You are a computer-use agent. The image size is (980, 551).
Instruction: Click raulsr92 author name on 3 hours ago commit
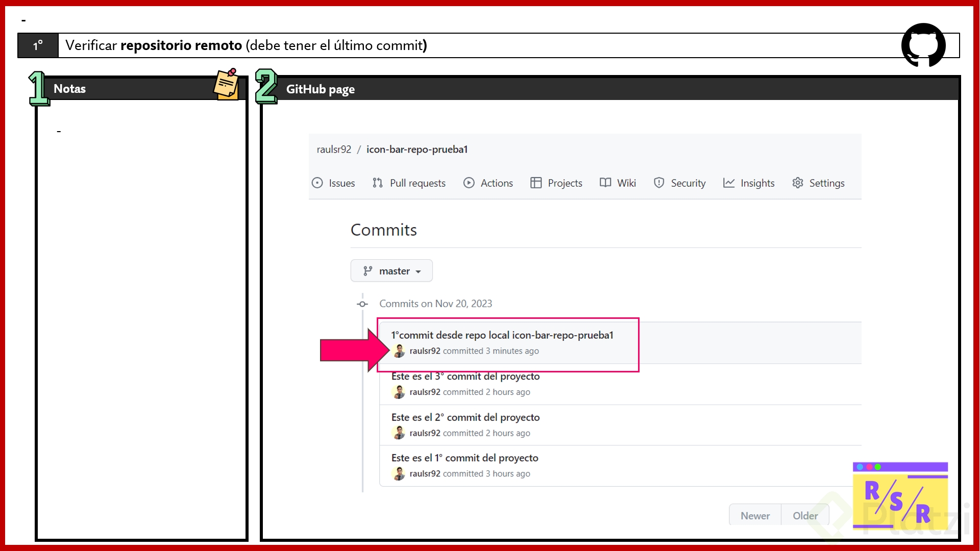click(425, 473)
